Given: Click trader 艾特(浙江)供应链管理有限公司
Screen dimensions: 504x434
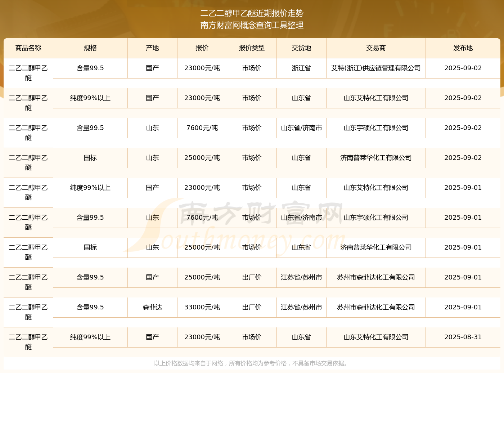Looking at the screenshot, I should [x=376, y=68].
